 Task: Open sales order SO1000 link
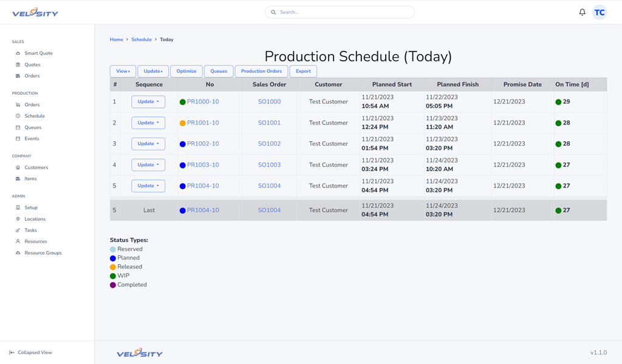269,102
